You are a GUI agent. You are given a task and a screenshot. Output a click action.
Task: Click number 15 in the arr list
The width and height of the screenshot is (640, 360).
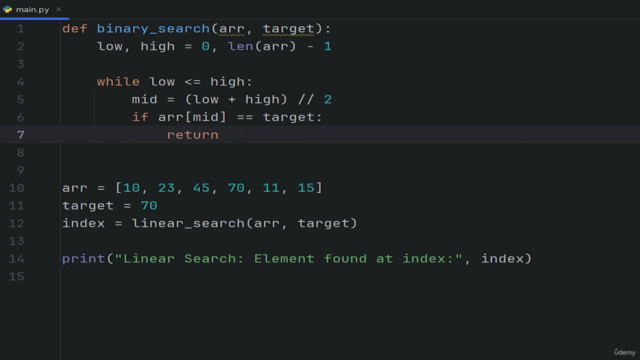306,188
